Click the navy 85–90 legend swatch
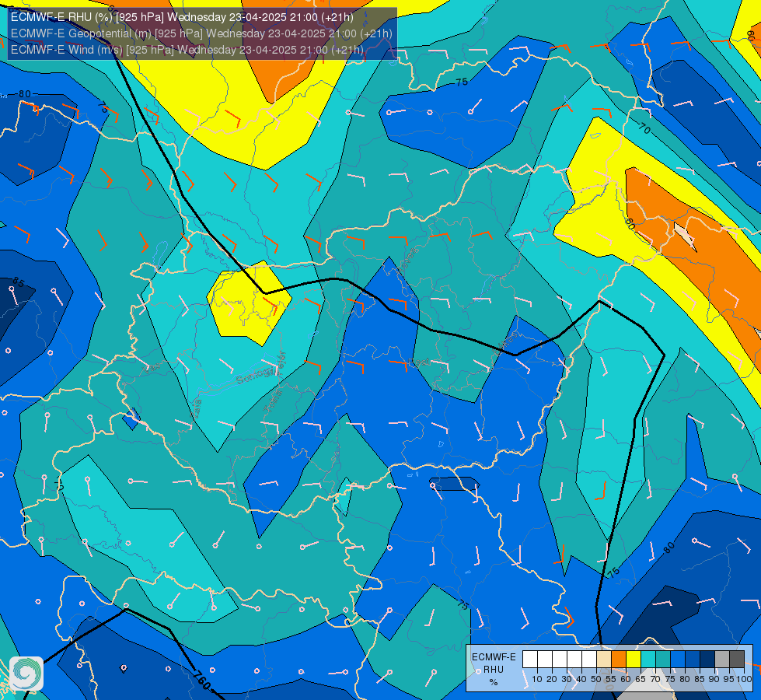 tap(707, 660)
